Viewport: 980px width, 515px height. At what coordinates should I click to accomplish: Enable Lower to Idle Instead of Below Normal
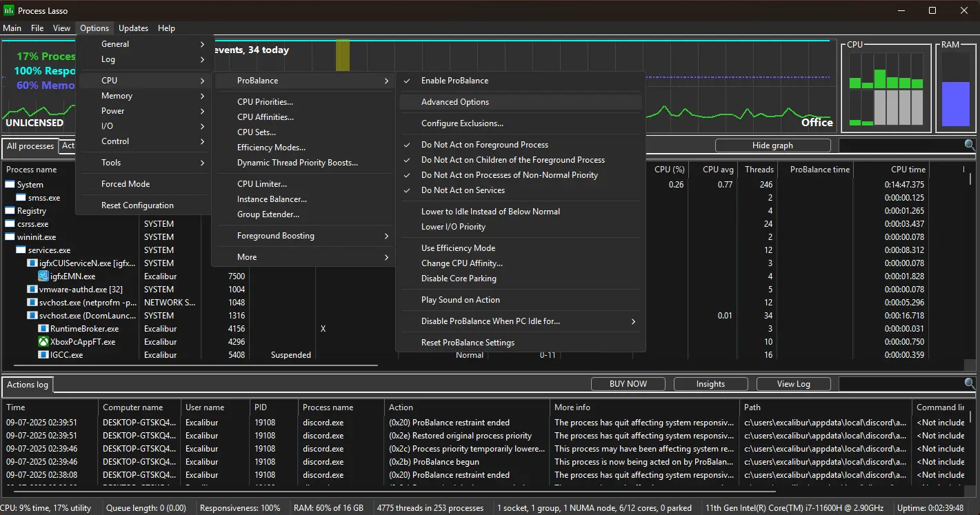521,212
